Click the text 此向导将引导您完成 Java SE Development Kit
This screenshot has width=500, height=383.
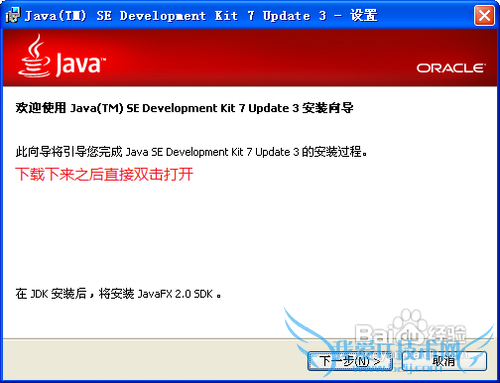192,152
